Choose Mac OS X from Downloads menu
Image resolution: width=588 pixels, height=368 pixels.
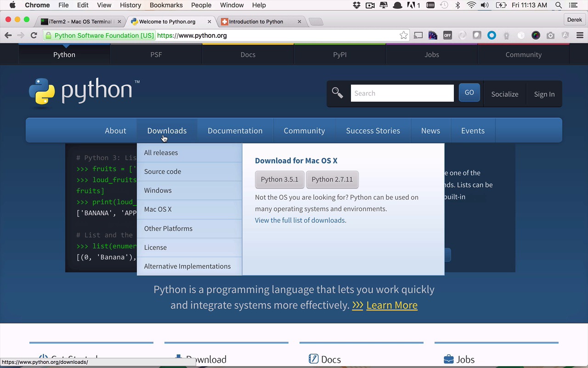[189, 209]
